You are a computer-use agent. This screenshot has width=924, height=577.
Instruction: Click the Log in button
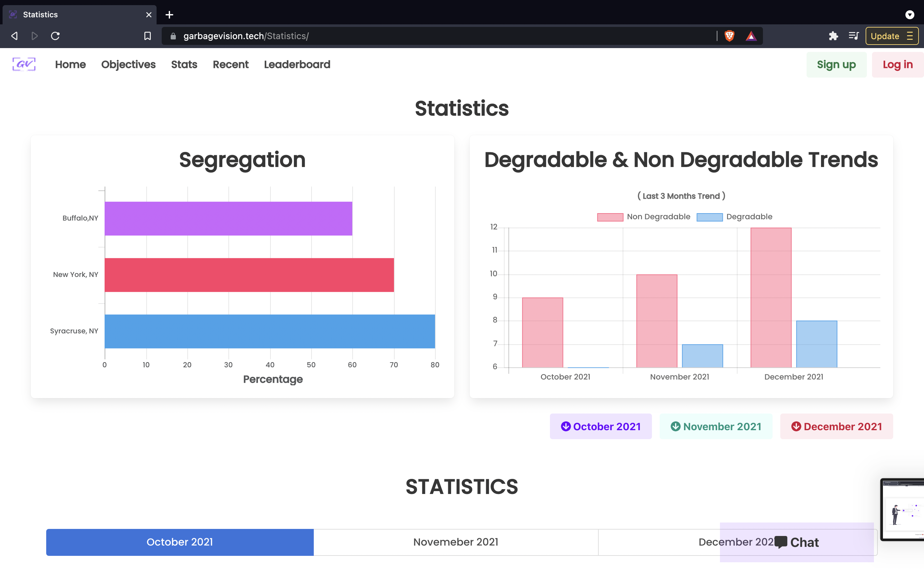[x=897, y=64]
